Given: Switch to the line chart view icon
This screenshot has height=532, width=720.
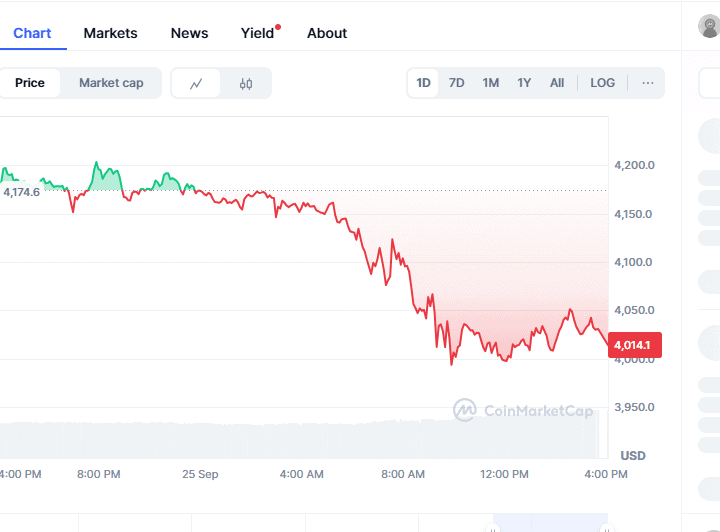Looking at the screenshot, I should click(x=197, y=84).
